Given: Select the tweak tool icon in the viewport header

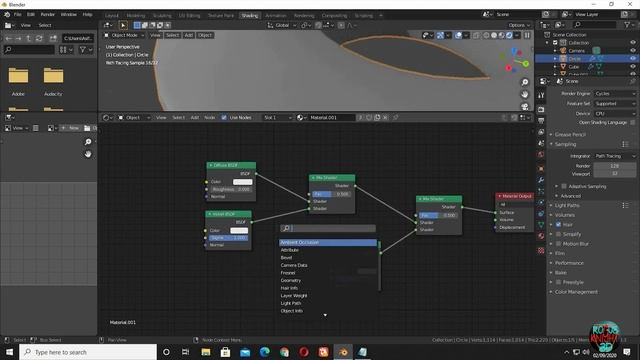Looking at the screenshot, I should click(x=123, y=25).
